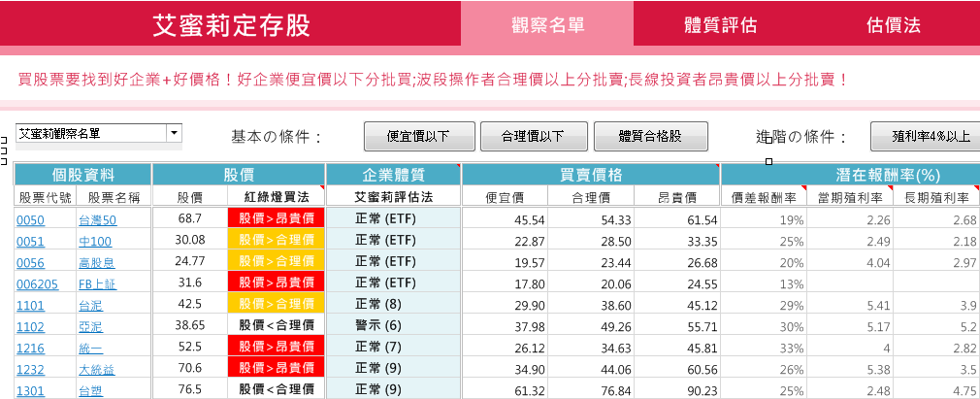Open the 亞泥 stock name link
The width and height of the screenshot is (980, 399).
[90, 327]
